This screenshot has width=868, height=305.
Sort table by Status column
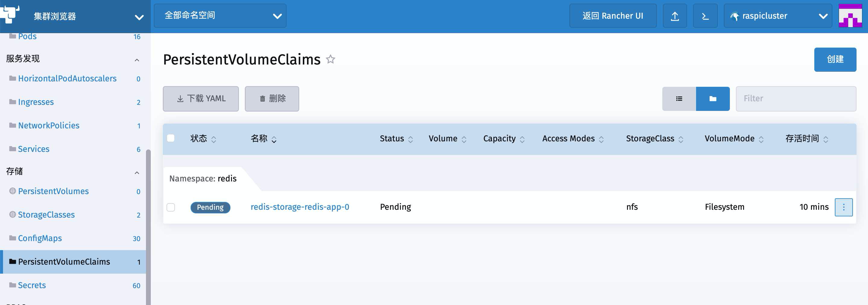396,139
